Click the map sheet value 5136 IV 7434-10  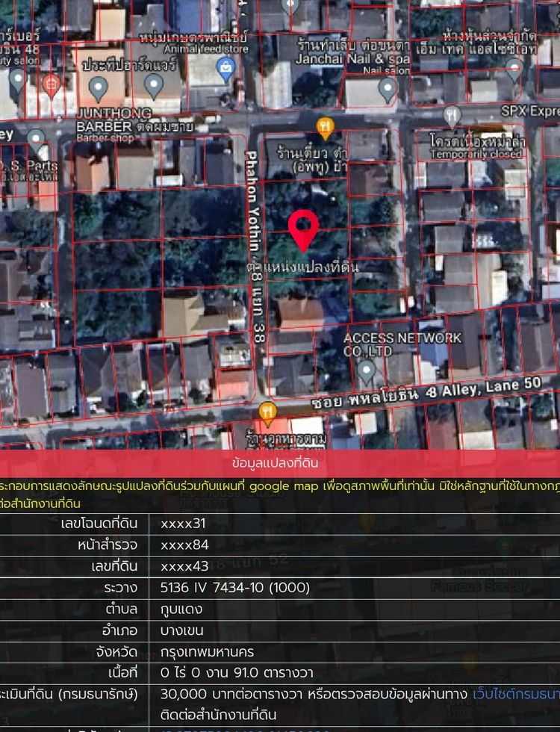pos(234,588)
